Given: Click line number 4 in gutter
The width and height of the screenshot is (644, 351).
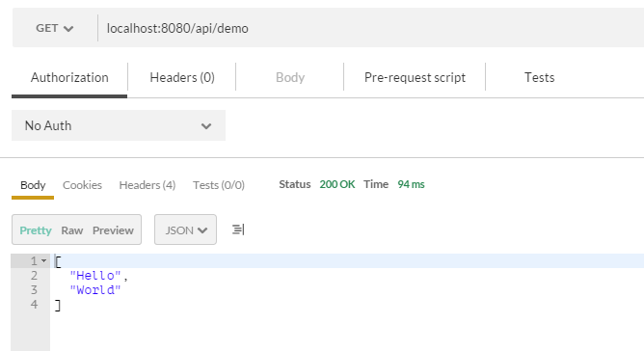Looking at the screenshot, I should 34,305.
